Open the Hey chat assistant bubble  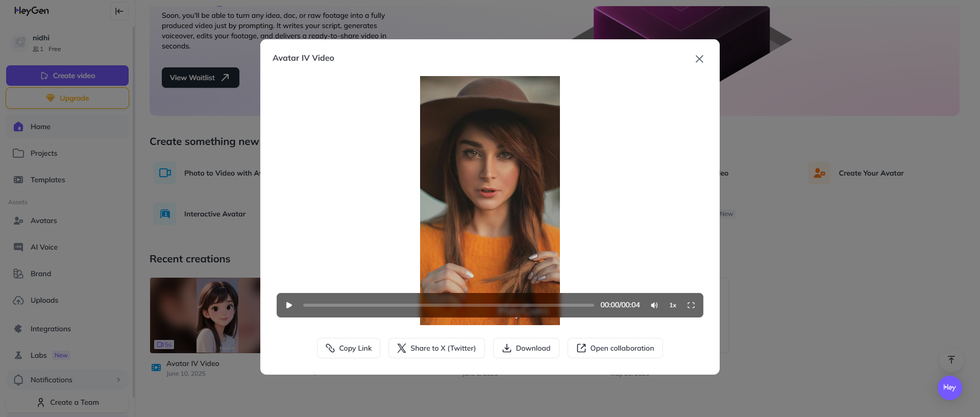pyautogui.click(x=949, y=387)
